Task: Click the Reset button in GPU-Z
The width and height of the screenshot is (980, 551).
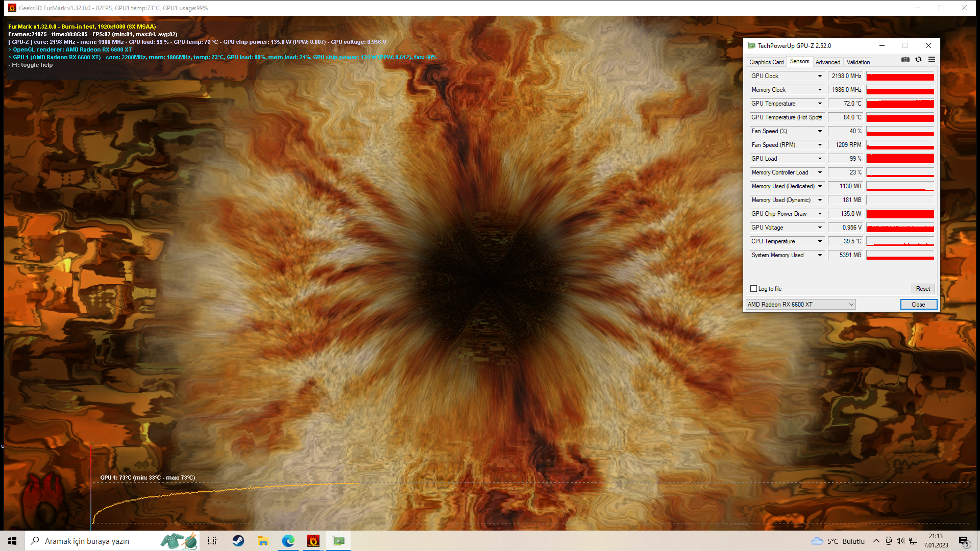Action: 923,289
